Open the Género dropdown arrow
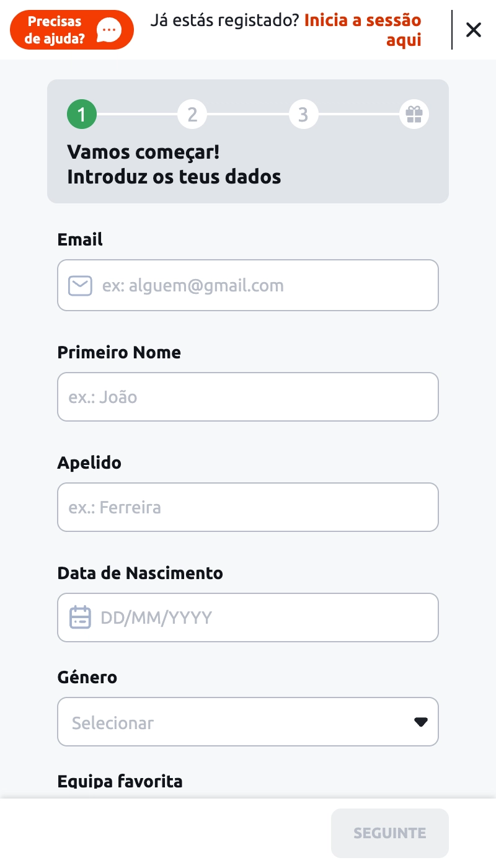The image size is (496, 868). 421,722
